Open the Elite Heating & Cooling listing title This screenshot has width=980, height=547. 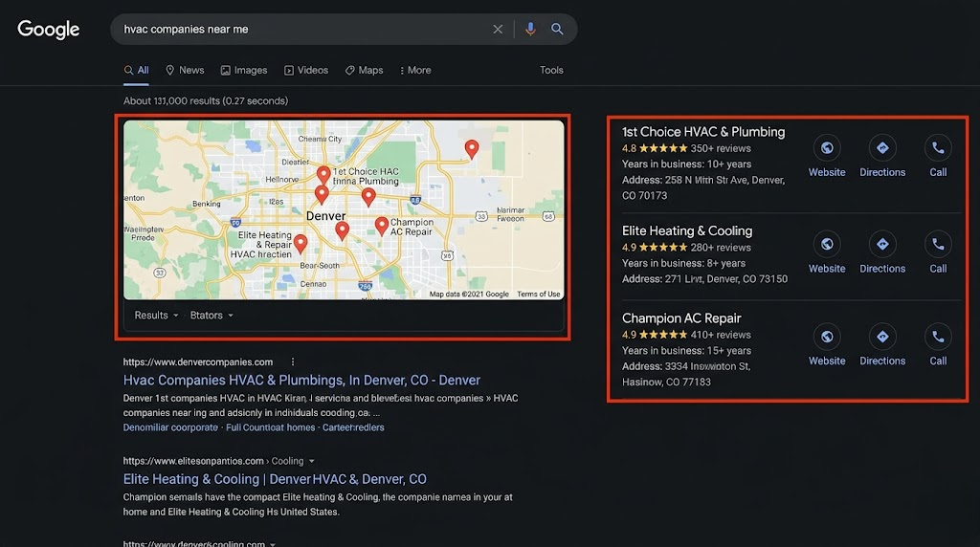click(x=687, y=231)
